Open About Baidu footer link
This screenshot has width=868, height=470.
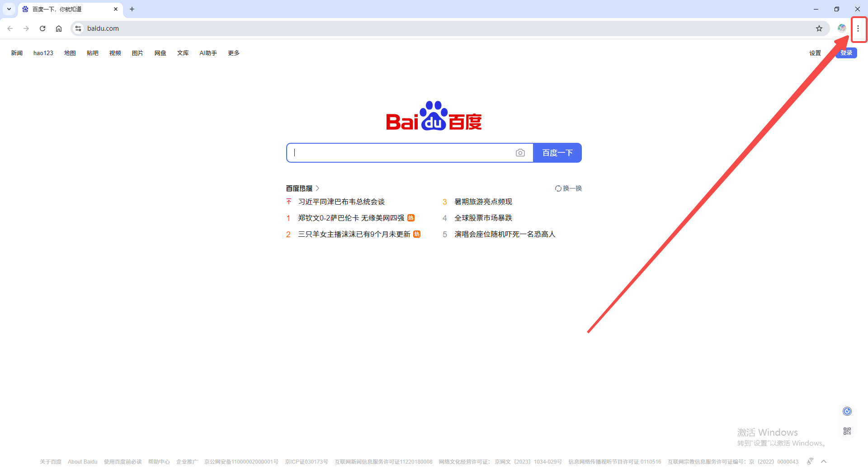(x=83, y=462)
